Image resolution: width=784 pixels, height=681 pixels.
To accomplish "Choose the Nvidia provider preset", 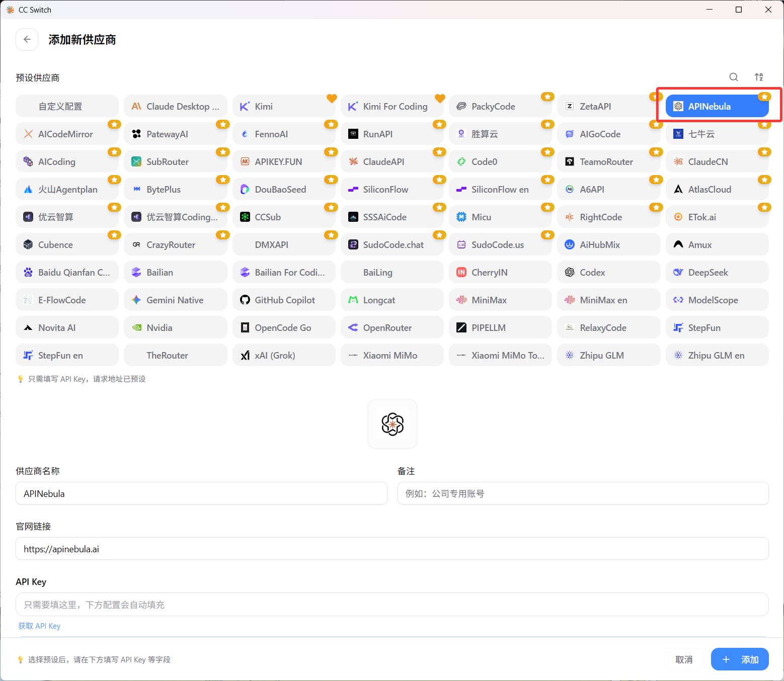I will [x=176, y=327].
